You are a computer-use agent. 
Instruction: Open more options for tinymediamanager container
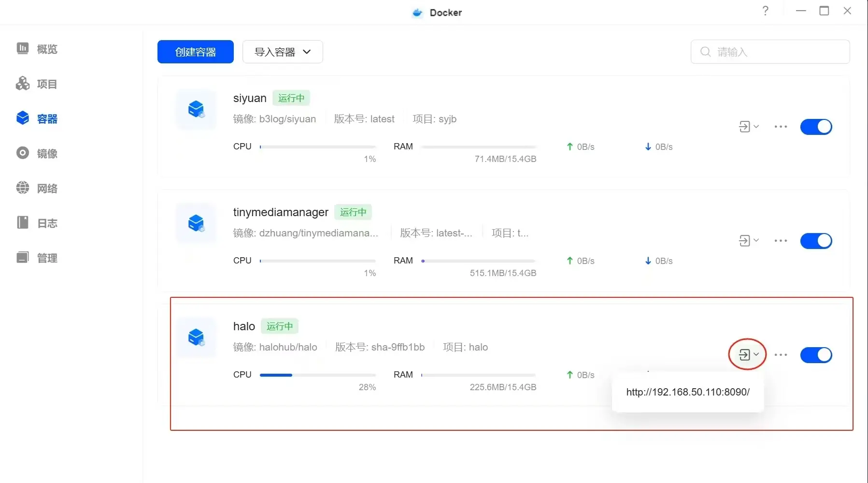781,241
